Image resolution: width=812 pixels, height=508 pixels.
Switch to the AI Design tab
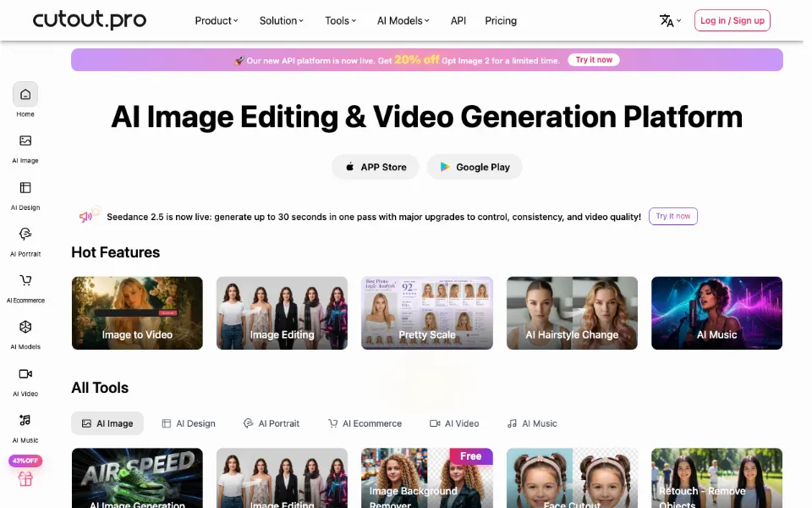(x=189, y=423)
